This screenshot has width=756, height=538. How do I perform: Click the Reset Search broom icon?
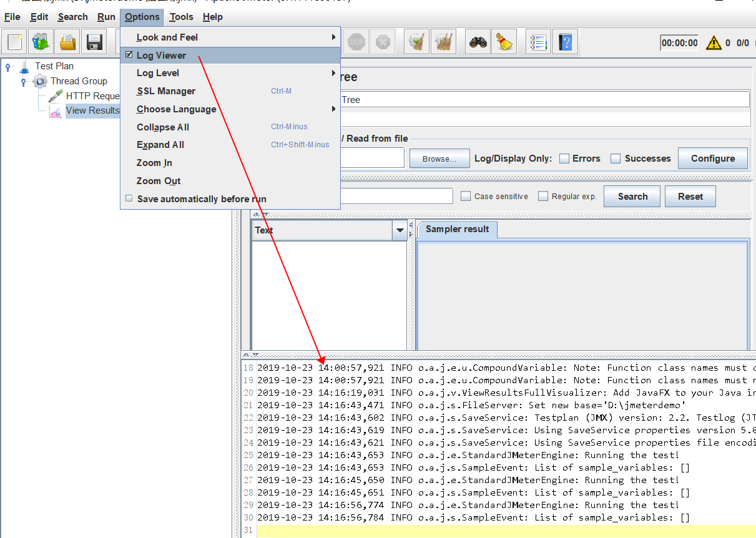pyautogui.click(x=504, y=42)
